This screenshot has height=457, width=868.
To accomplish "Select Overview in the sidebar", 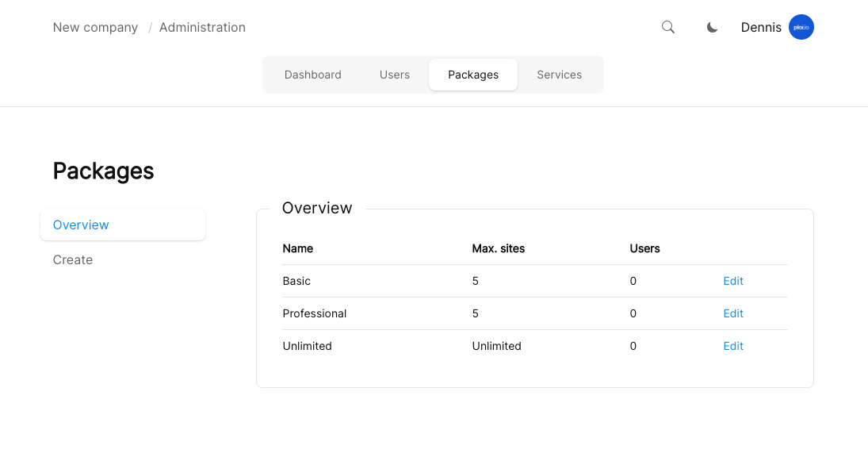I will (81, 225).
